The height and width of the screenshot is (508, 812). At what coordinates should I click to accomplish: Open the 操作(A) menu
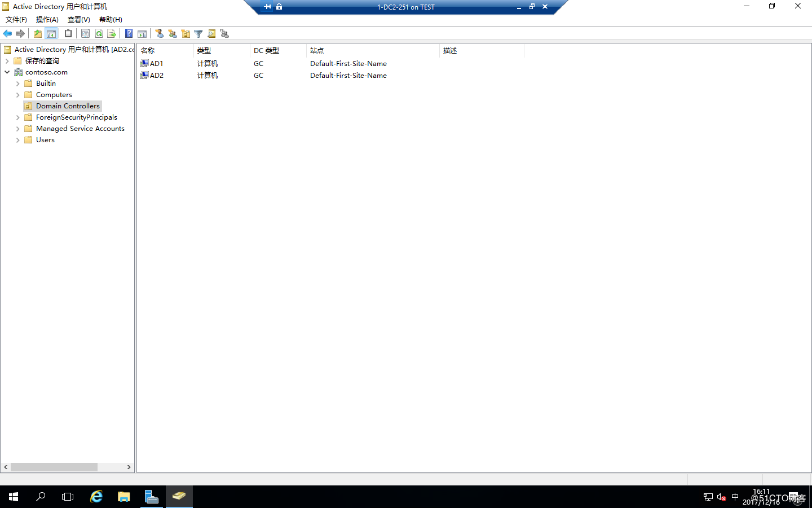point(47,20)
